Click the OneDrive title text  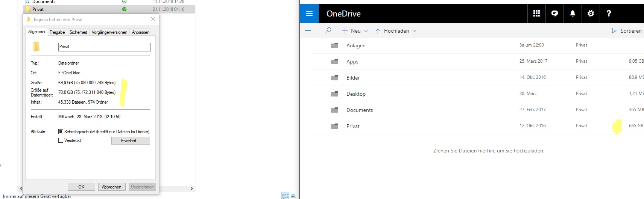[x=343, y=14]
